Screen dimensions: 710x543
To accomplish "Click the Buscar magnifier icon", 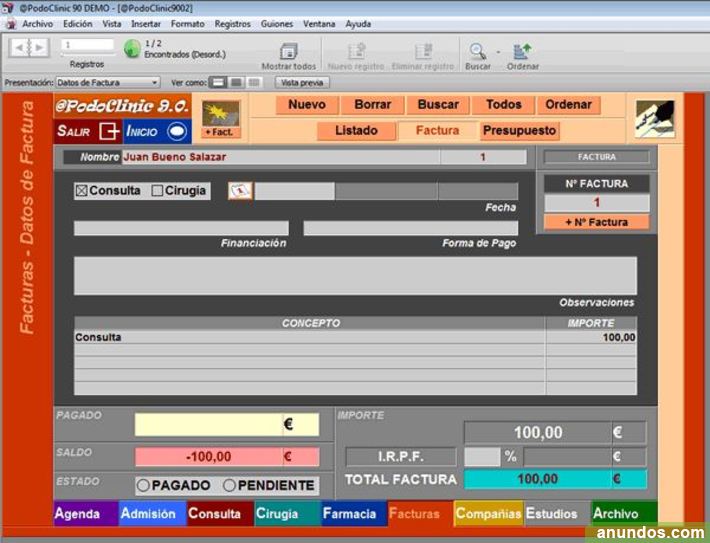I will click(x=478, y=51).
